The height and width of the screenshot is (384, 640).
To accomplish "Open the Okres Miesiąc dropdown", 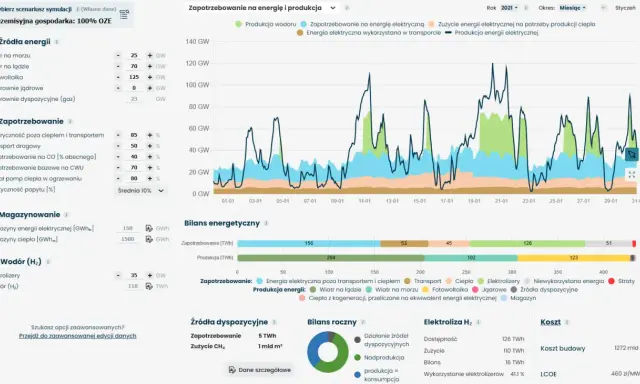I will click(572, 8).
